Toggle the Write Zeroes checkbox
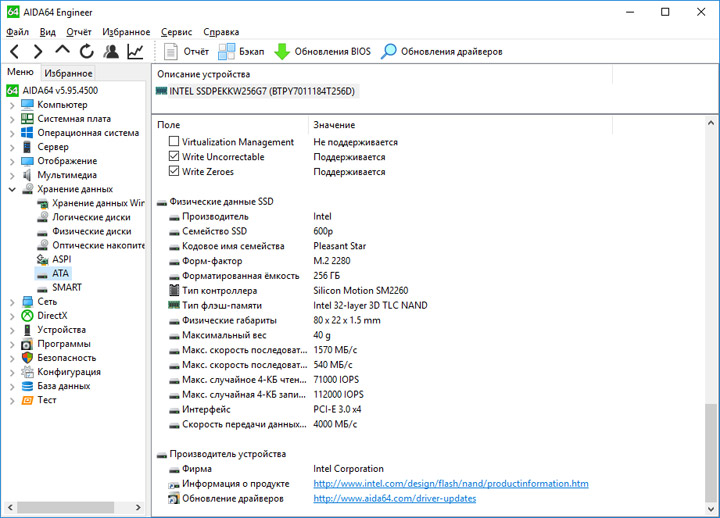This screenshot has width=720, height=518. click(174, 171)
